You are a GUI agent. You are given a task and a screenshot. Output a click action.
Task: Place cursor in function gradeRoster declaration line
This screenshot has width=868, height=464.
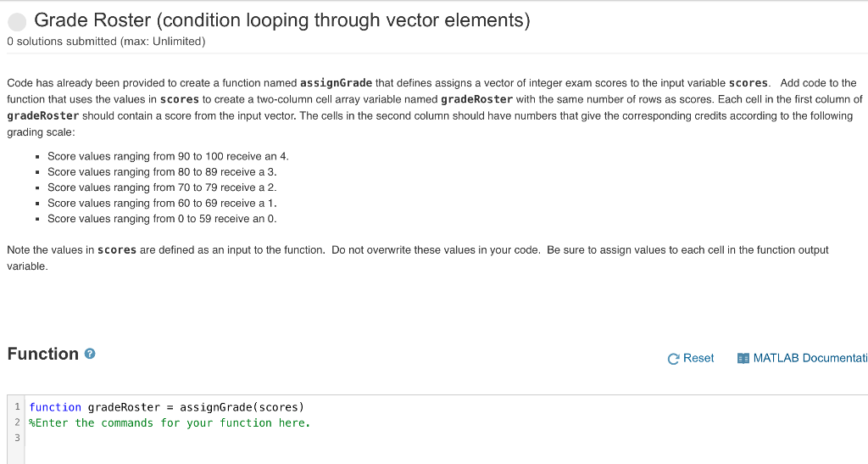click(166, 407)
